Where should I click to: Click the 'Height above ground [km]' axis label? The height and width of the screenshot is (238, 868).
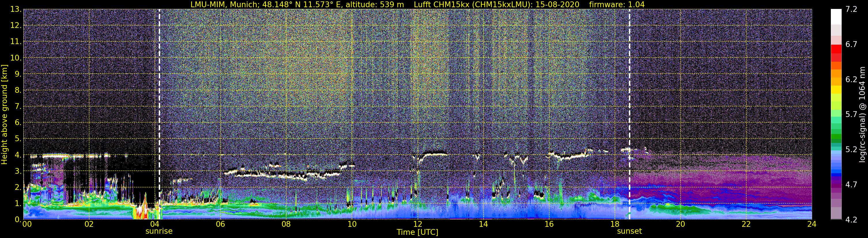click(x=4, y=115)
